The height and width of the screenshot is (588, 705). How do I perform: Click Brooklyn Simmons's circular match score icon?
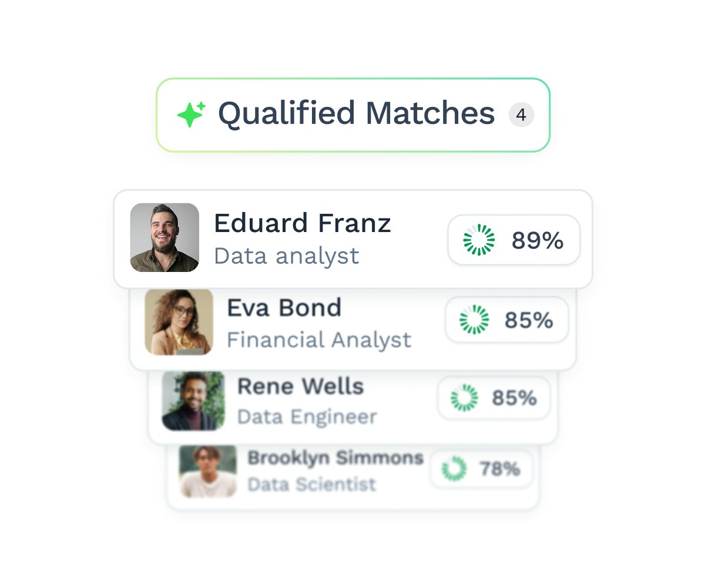click(454, 469)
